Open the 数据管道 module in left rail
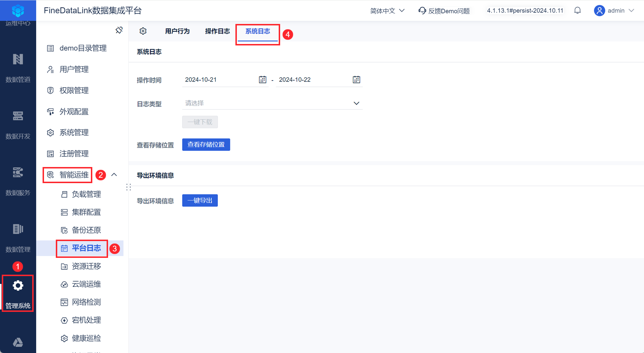Viewport: 644px width, 353px height. pos(18,68)
